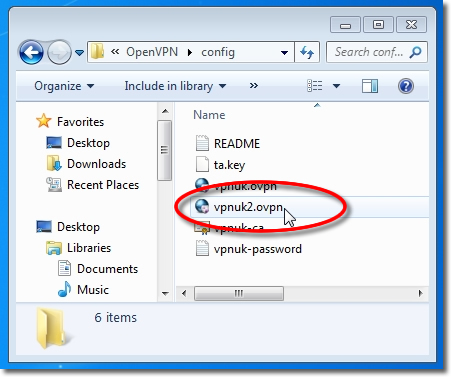Sort by the Name column header
The height and width of the screenshot is (377, 451).
click(209, 115)
